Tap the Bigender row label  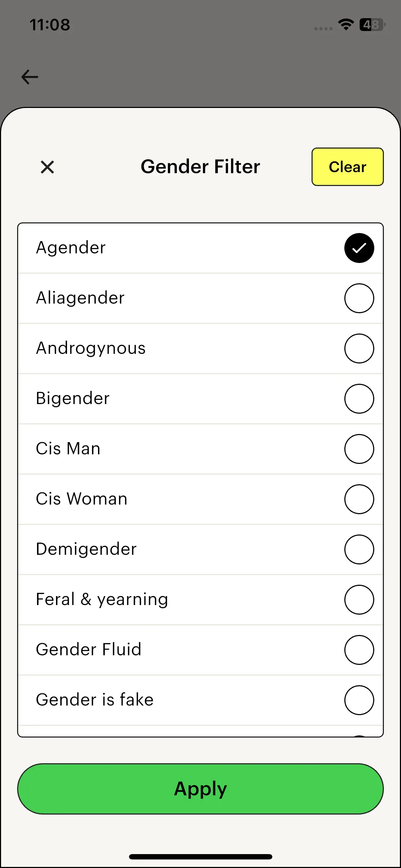73,398
